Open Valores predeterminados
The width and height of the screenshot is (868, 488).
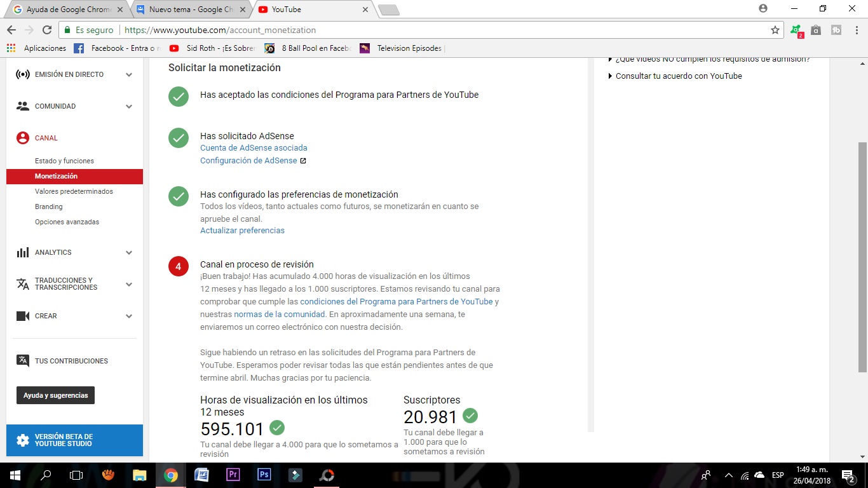[74, 191]
